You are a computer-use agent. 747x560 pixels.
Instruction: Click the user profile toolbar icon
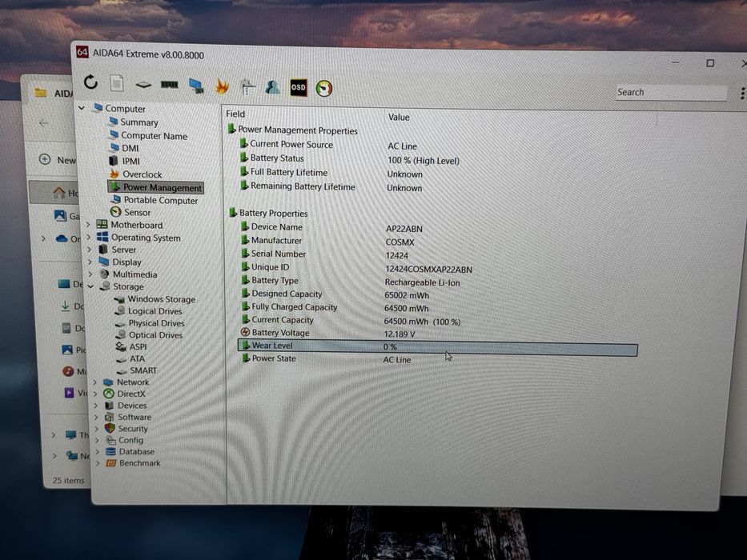pos(272,87)
